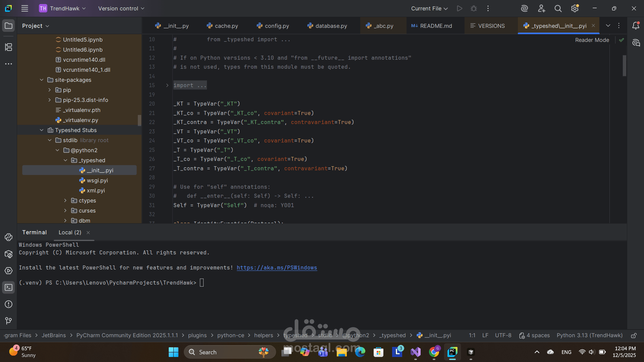Open the Current File run configuration dropdown
This screenshot has width=644, height=362.
pyautogui.click(x=429, y=8)
